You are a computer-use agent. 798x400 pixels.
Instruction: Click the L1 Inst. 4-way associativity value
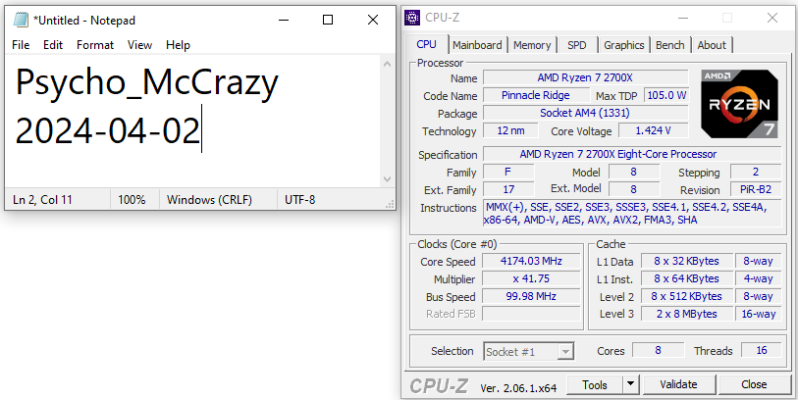[758, 279]
